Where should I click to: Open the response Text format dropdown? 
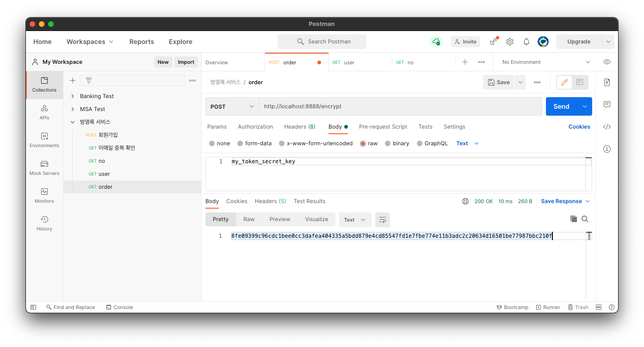355,220
